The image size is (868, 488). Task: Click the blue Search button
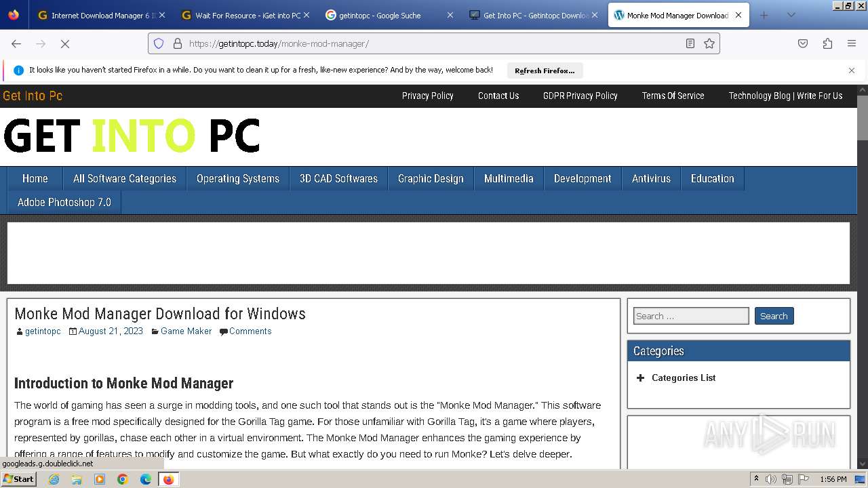coord(774,316)
